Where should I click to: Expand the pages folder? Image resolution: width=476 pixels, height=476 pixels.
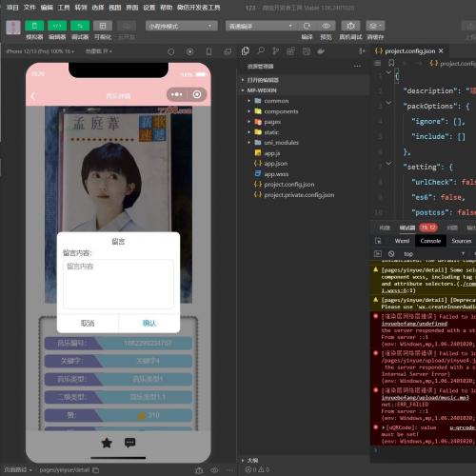click(305, 122)
